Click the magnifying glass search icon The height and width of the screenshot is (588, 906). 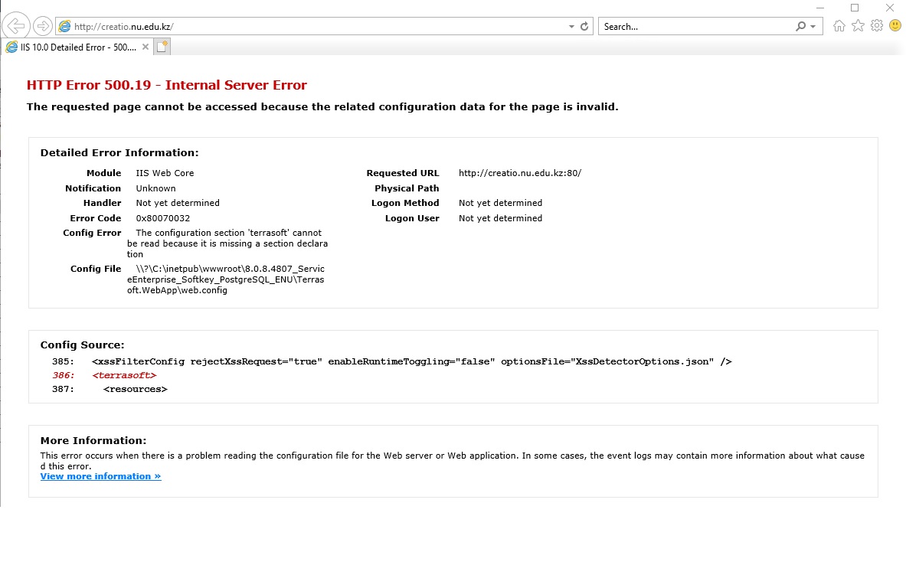(x=800, y=26)
